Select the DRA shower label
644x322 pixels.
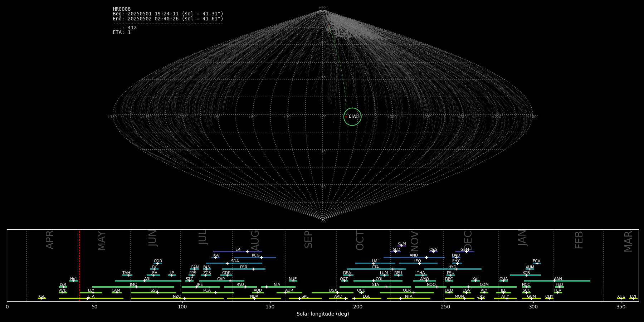click(347, 273)
